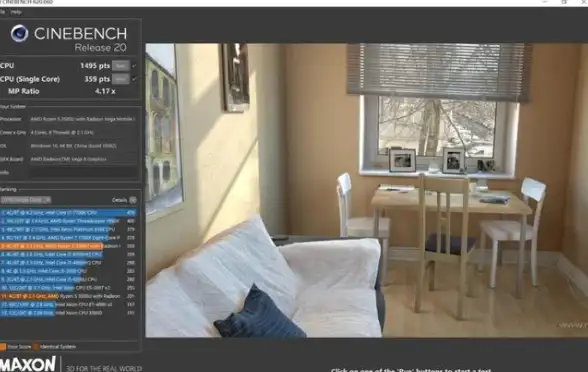Open the Help menu

[x=16, y=12]
